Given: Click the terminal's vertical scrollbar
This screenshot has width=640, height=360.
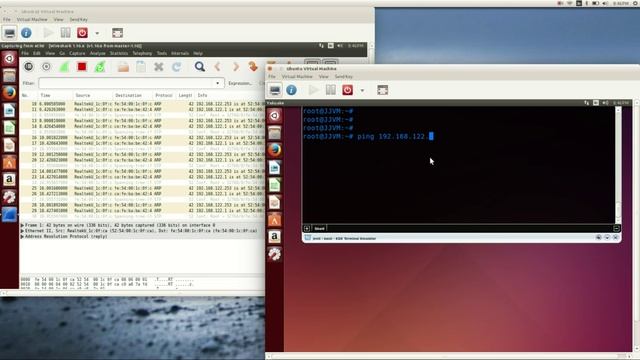Looking at the screenshot, I should tap(618, 165).
